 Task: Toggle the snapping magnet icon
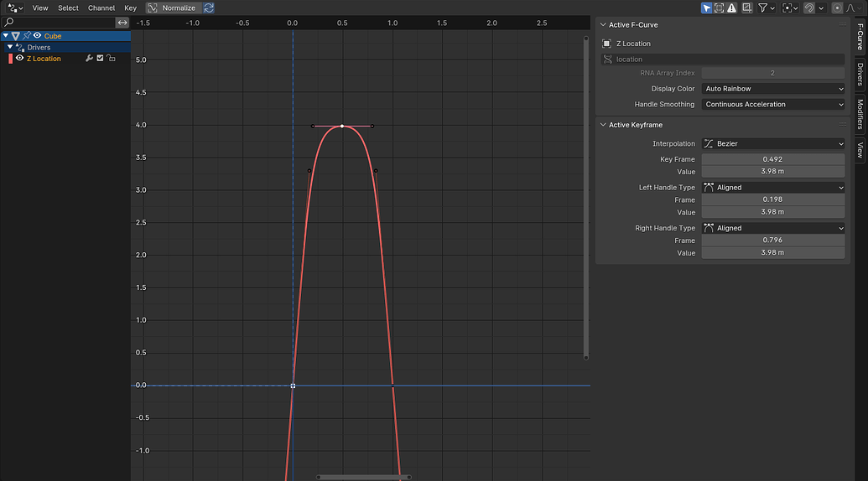pos(809,8)
